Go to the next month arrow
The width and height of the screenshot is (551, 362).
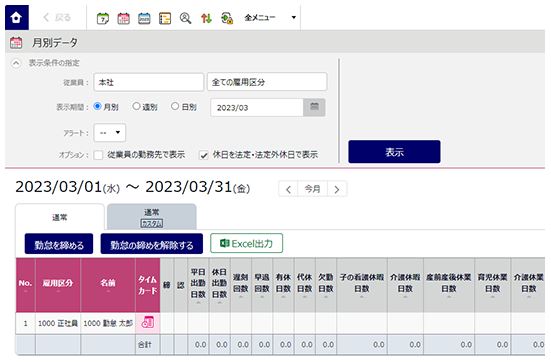tap(337, 189)
